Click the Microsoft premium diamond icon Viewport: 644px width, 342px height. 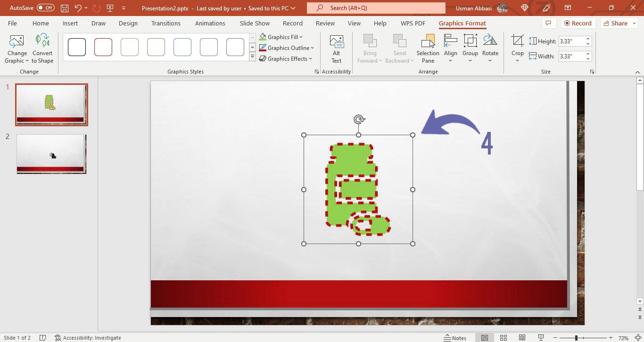pos(525,8)
